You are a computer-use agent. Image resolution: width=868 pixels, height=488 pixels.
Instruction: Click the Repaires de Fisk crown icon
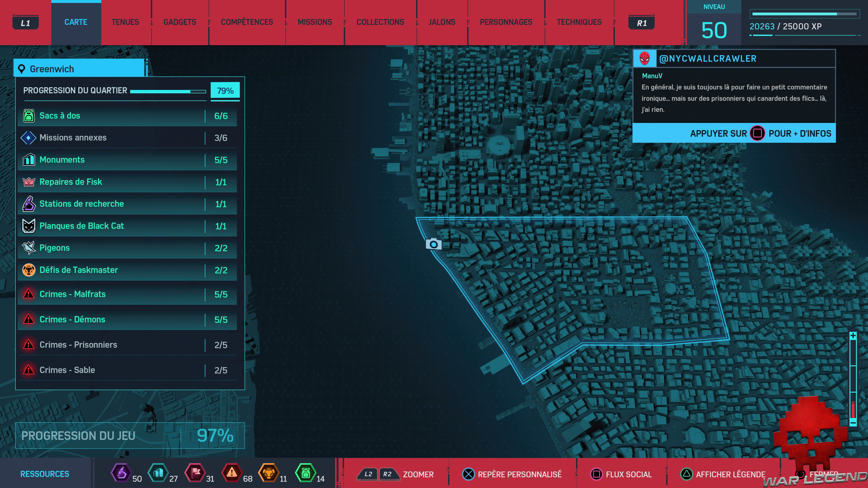pyautogui.click(x=29, y=182)
